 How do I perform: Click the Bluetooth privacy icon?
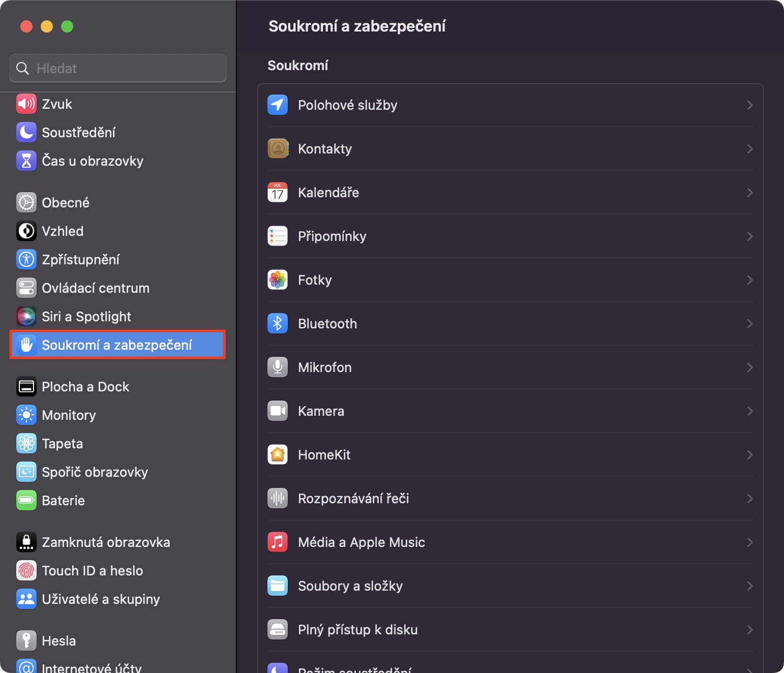pos(278,324)
